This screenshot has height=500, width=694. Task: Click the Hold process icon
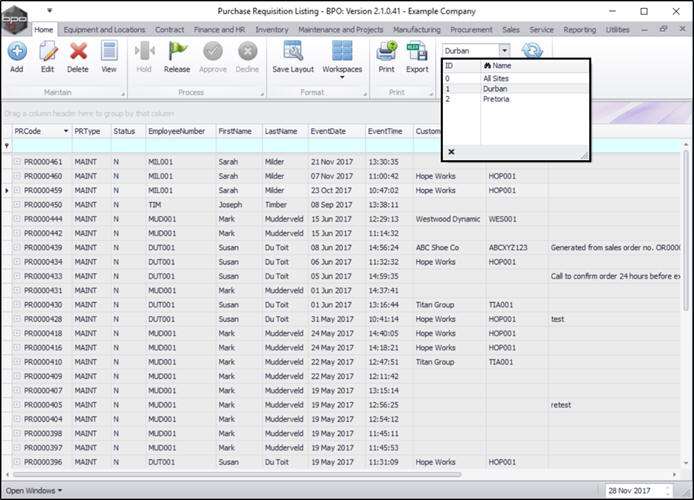pyautogui.click(x=144, y=52)
